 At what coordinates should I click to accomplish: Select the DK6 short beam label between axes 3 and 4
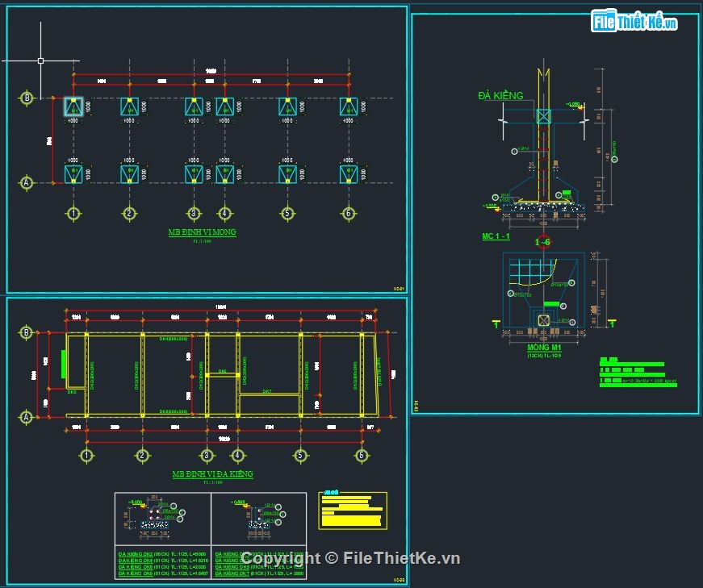tap(223, 372)
